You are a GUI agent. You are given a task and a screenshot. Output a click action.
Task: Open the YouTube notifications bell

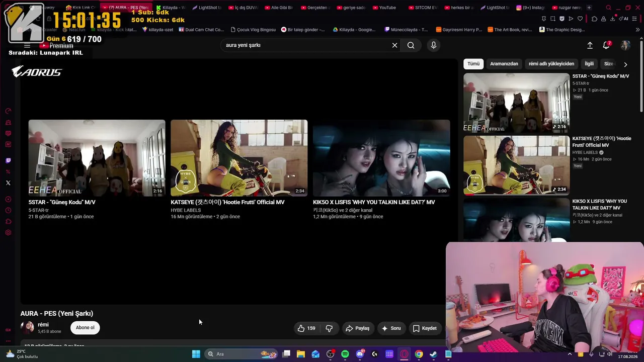coord(606,45)
